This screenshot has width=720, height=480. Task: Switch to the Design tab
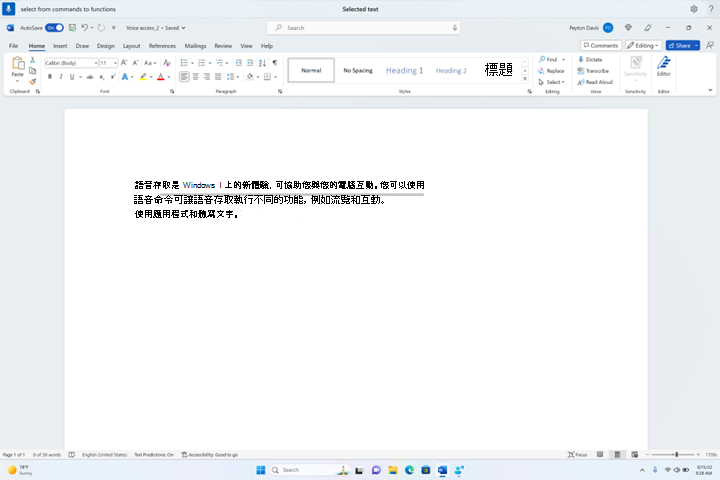106,46
